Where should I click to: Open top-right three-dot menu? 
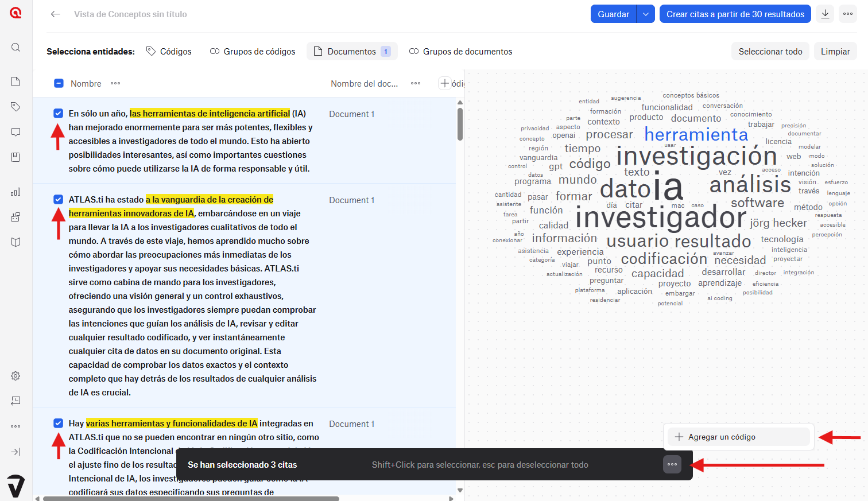pyautogui.click(x=848, y=14)
